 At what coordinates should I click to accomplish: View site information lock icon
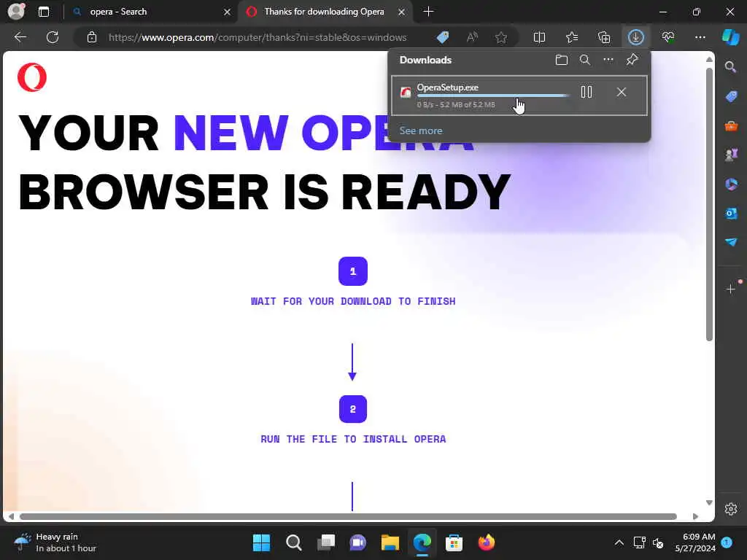pos(92,37)
